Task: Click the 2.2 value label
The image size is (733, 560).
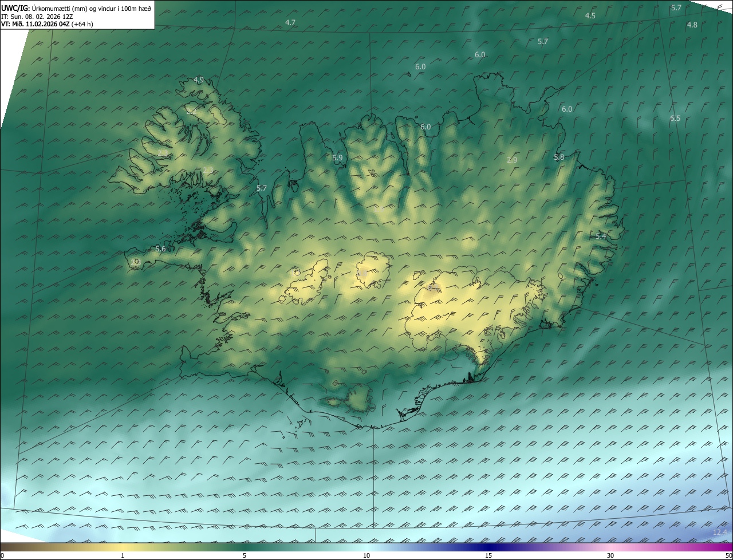Action: pos(191,111)
